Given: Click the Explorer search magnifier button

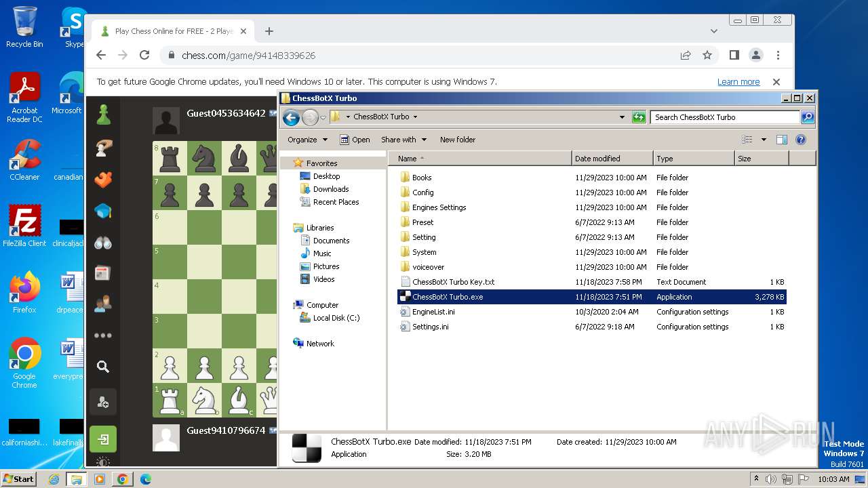Looking at the screenshot, I should [807, 117].
